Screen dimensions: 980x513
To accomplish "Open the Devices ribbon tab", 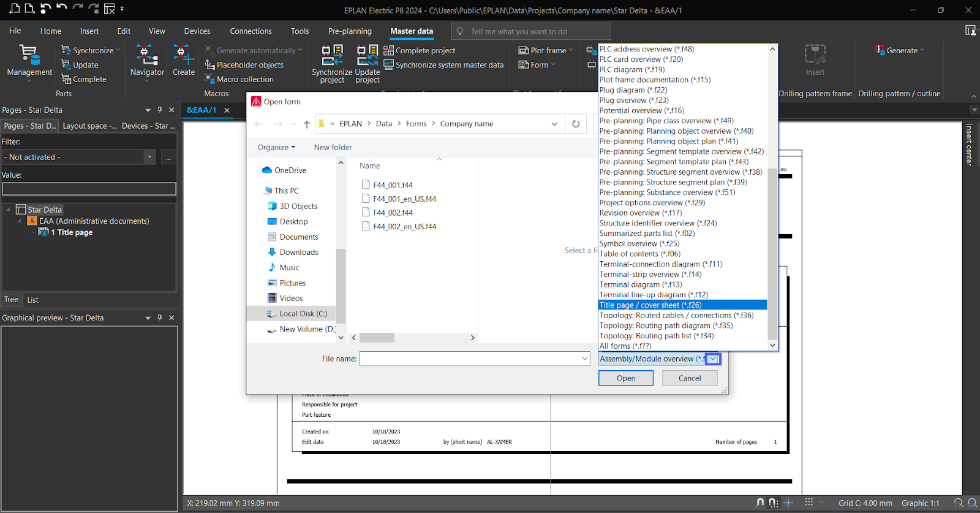I will (x=197, y=31).
